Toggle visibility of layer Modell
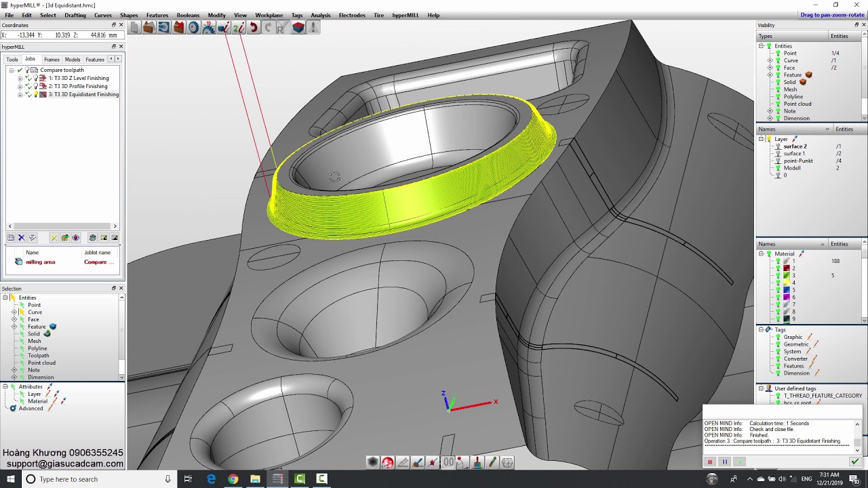 tap(778, 168)
